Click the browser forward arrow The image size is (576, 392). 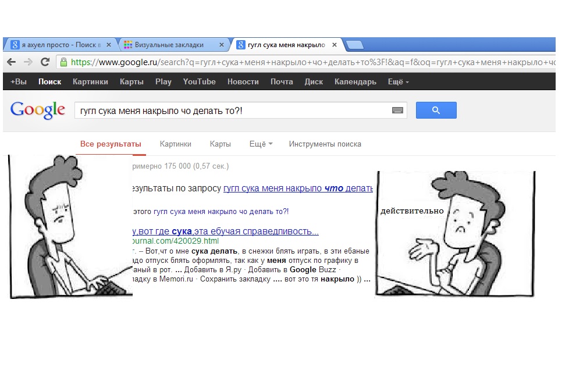28,62
